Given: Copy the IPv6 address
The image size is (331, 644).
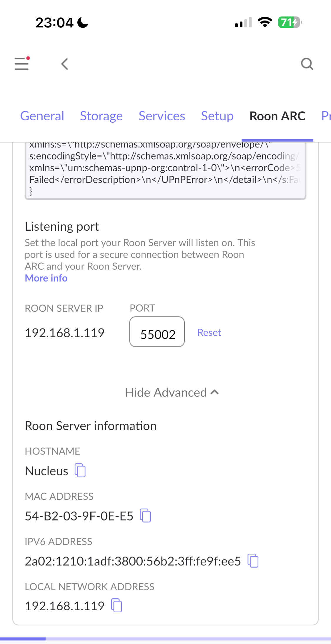Looking at the screenshot, I should click(x=253, y=560).
